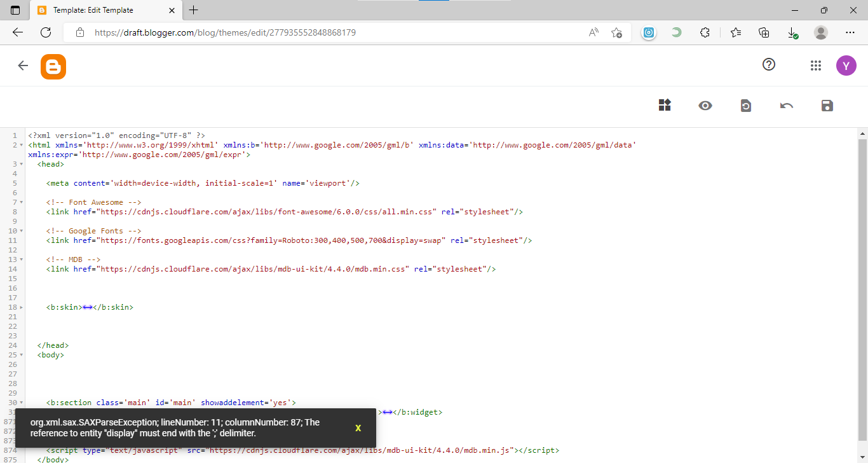Click the '<?xml version="1.0"' line
This screenshot has width=868, height=463.
pyautogui.click(x=116, y=135)
